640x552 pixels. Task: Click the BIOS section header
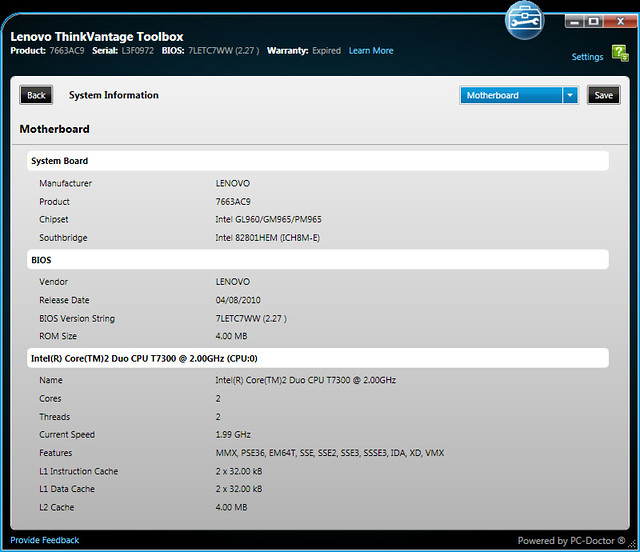[318, 260]
